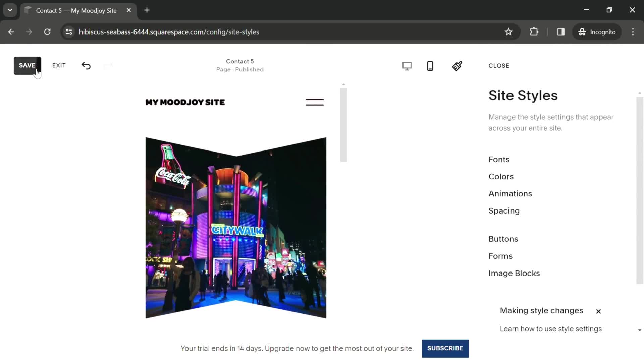Screen dimensions: 644x362
Task: Reload the page
Action: click(x=47, y=32)
